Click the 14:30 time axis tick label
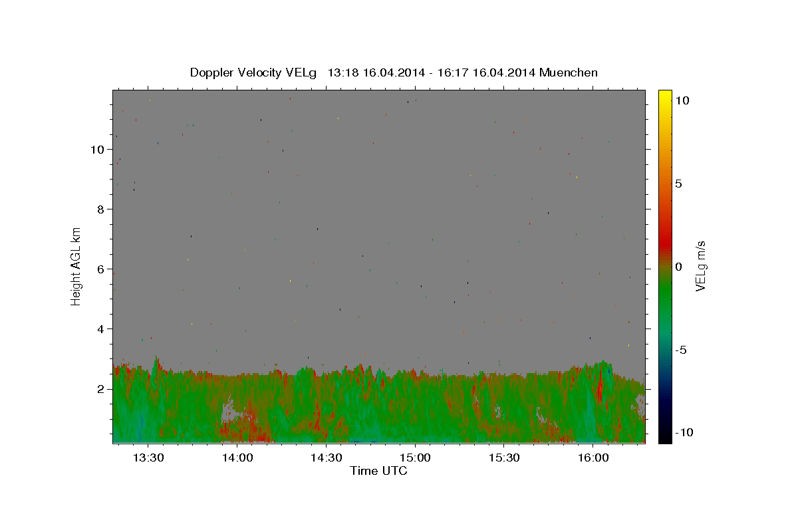This screenshot has height=532, width=798. (x=327, y=458)
